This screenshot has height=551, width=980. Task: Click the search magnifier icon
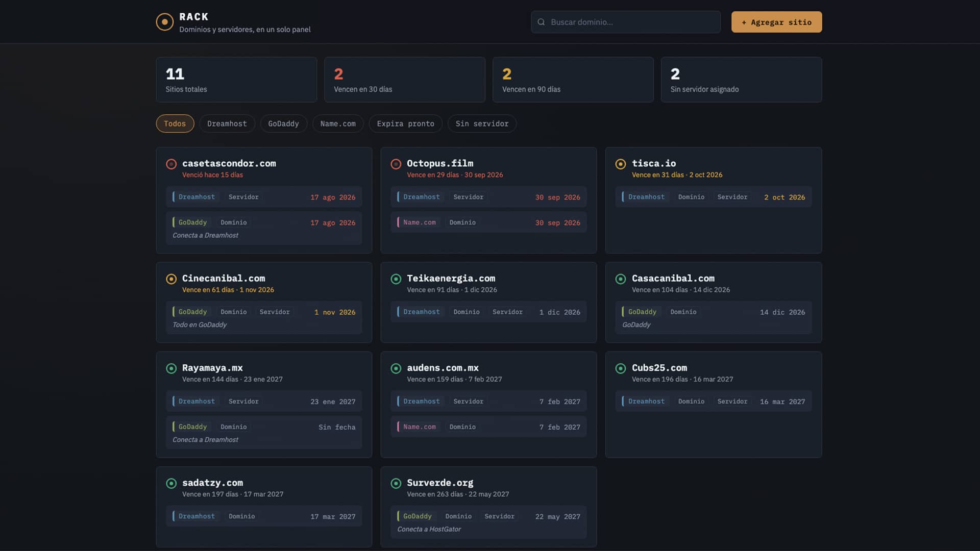541,22
